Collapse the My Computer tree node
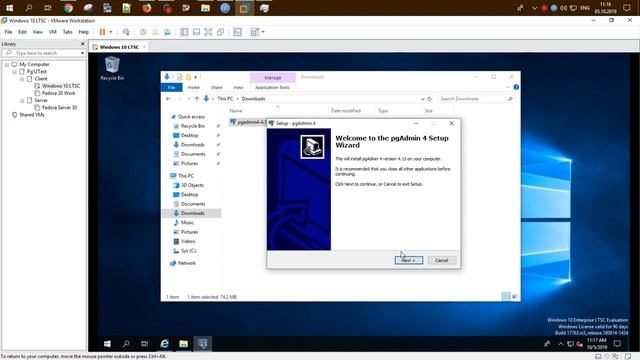640x360 pixels. 7,64
